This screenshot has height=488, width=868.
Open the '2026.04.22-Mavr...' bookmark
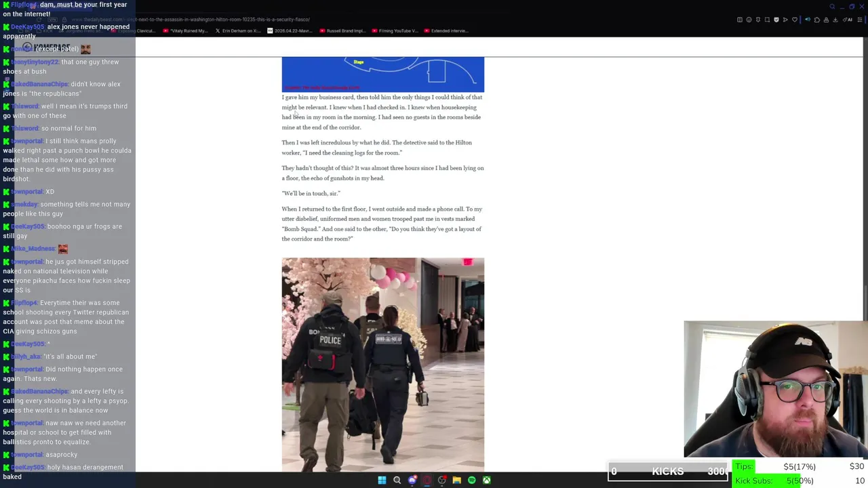pos(290,30)
